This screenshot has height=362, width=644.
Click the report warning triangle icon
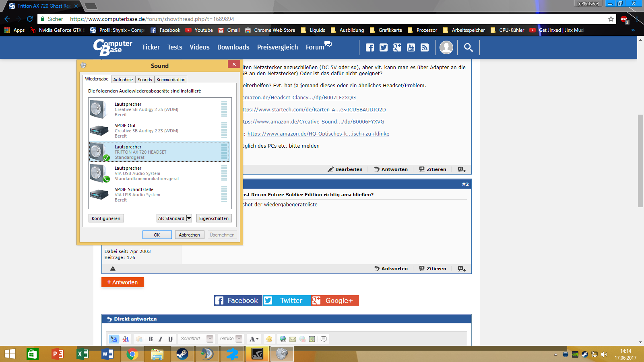click(x=113, y=269)
